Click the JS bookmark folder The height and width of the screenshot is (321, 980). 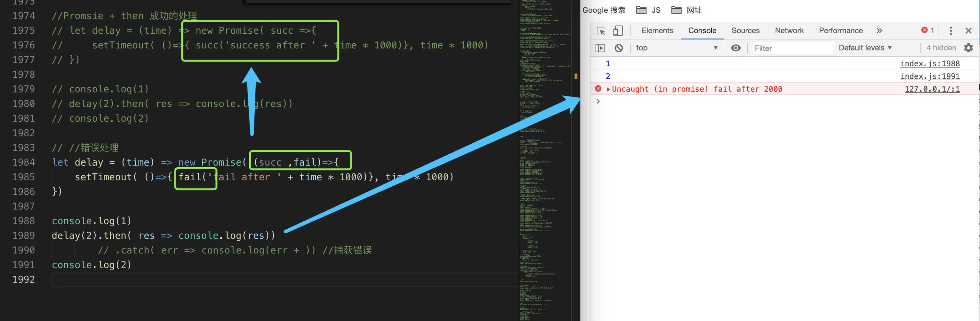point(649,10)
